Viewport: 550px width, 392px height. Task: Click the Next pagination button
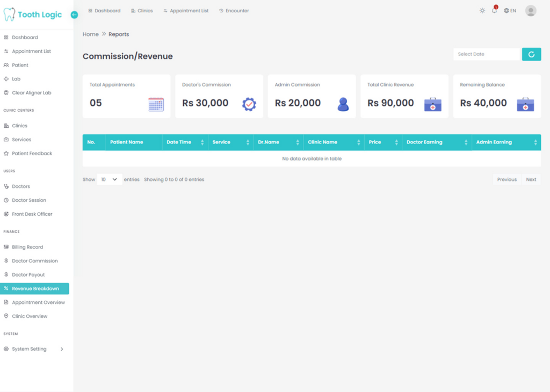pos(531,179)
